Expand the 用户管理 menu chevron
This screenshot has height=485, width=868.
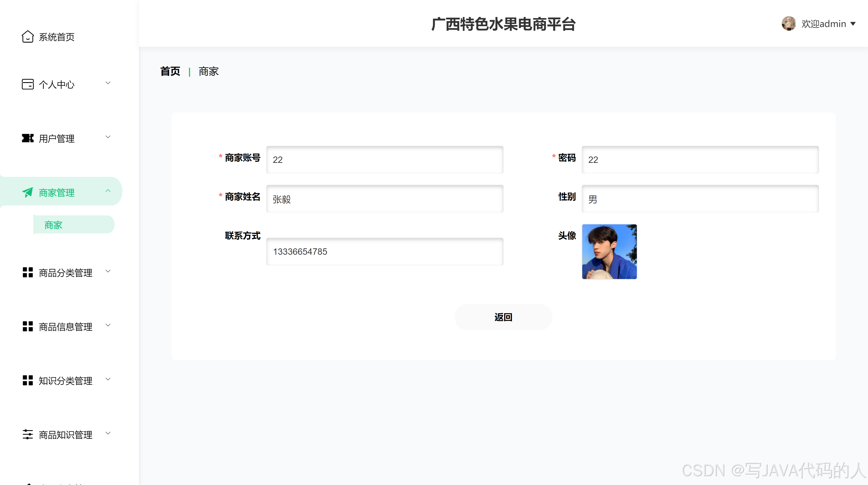tap(108, 137)
